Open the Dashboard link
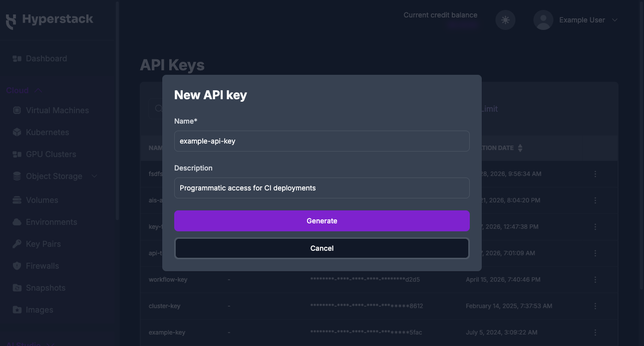This screenshot has width=644, height=346. click(46, 59)
